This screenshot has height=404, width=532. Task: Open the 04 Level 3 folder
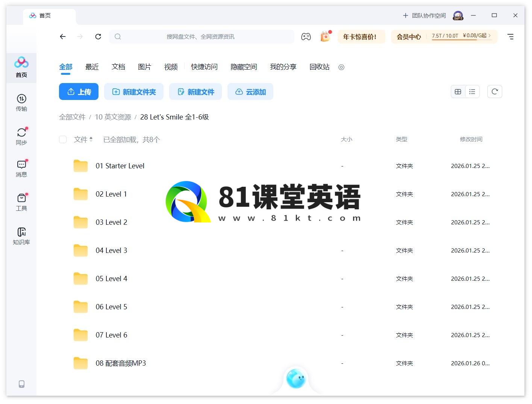click(x=111, y=250)
